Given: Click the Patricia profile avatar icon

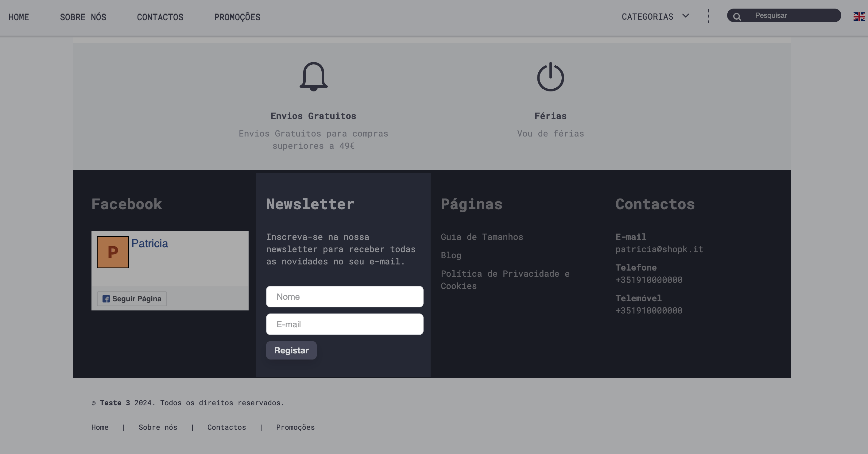Looking at the screenshot, I should [113, 252].
